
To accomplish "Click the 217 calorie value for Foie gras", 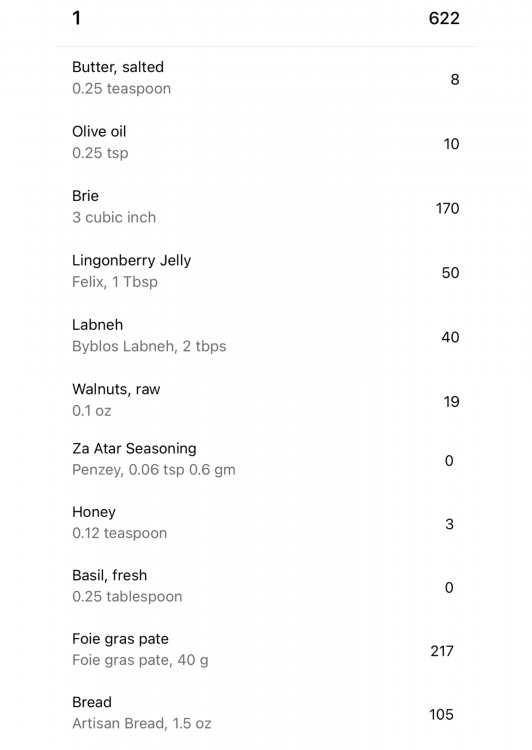I will tap(442, 651).
